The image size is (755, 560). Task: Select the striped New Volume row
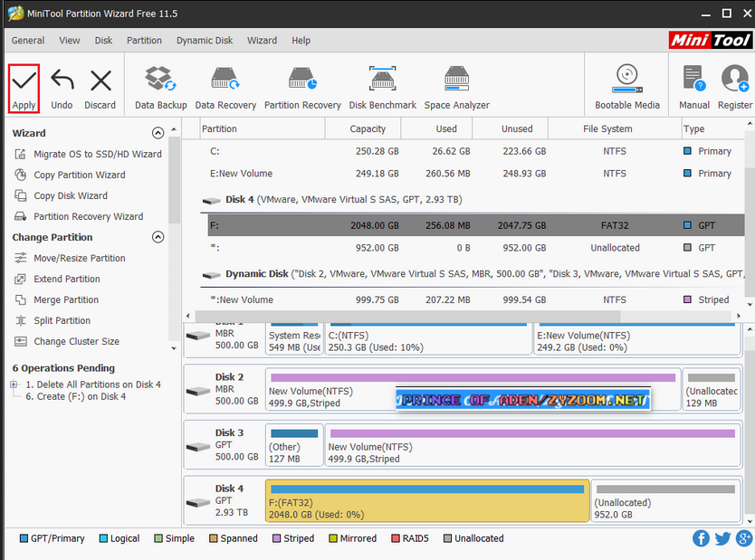(476, 299)
